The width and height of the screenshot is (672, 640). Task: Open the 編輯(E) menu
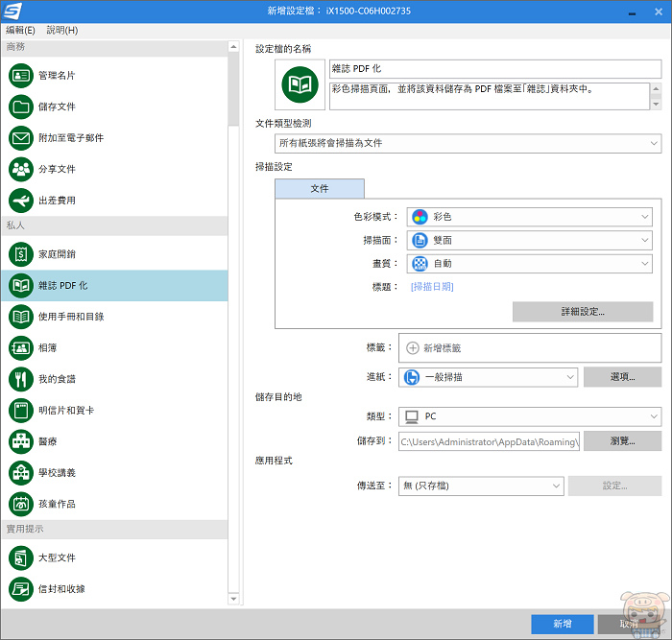tap(20, 31)
